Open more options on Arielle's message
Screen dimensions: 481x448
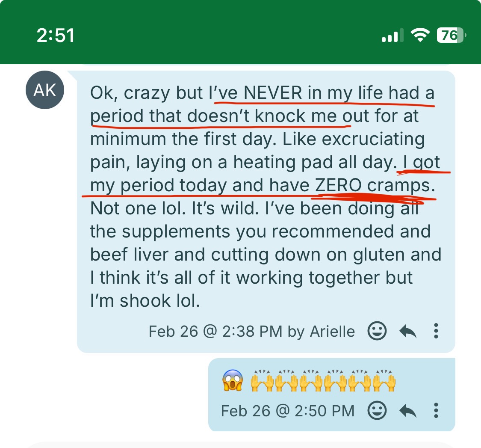pos(436,331)
